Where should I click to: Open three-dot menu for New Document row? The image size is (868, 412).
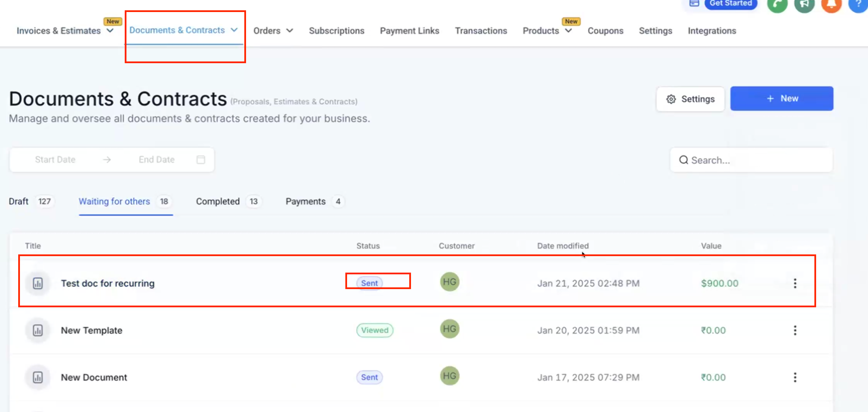pos(795,377)
